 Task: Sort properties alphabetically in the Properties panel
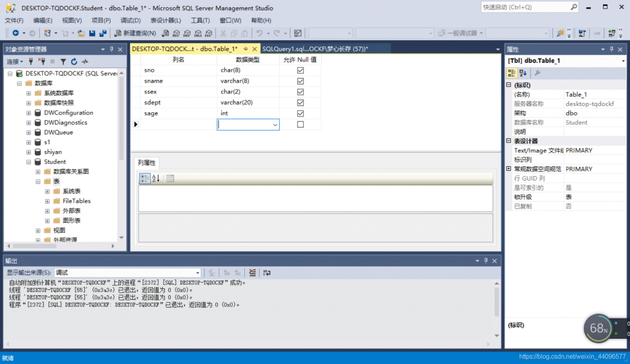[523, 73]
